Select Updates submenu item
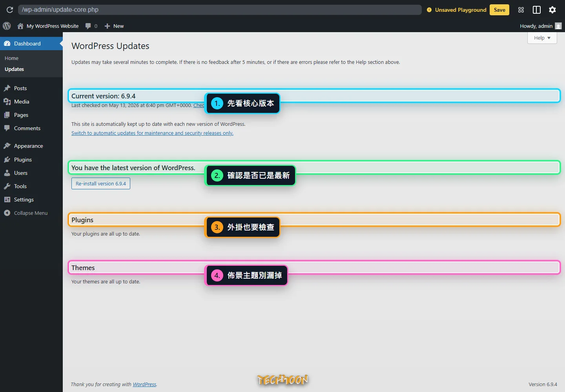This screenshot has height=392, width=565. 14,69
